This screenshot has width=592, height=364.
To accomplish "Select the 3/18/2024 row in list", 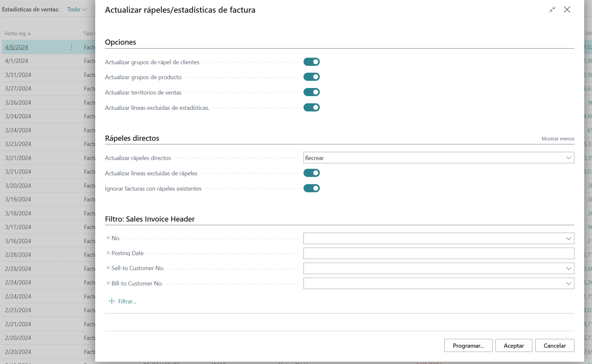I will [49, 213].
